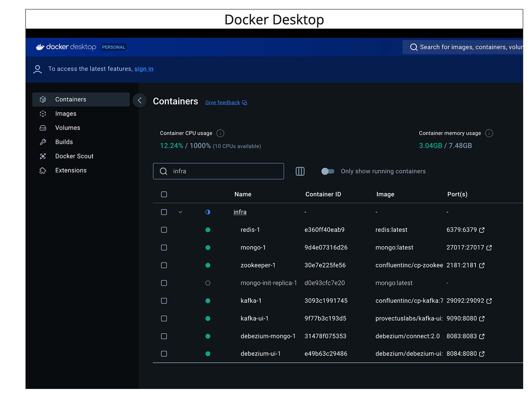Click the Container ID column header
Image resolution: width=532 pixels, height=398 pixels.
coord(323,194)
